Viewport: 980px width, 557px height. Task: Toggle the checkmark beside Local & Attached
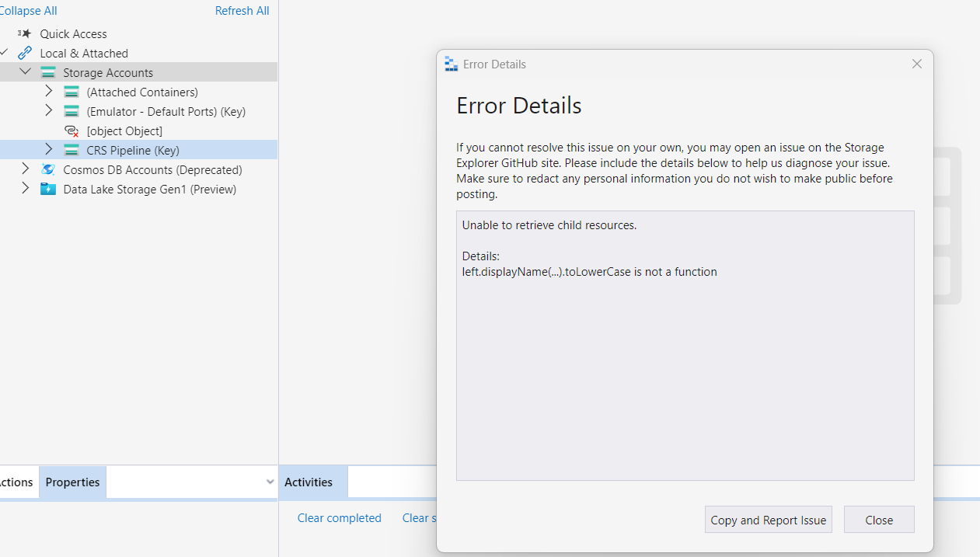tap(4, 51)
